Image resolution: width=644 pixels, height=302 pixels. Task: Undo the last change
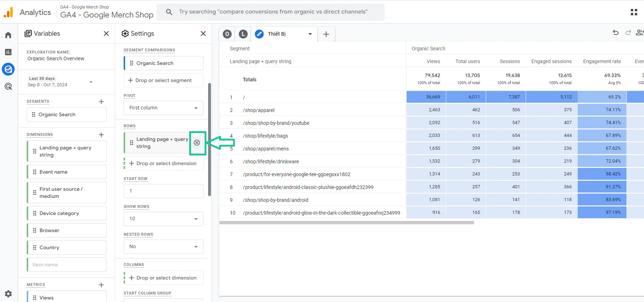[615, 32]
